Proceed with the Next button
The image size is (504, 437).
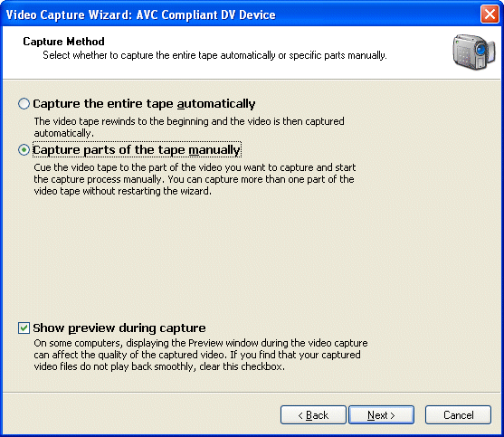tap(381, 414)
